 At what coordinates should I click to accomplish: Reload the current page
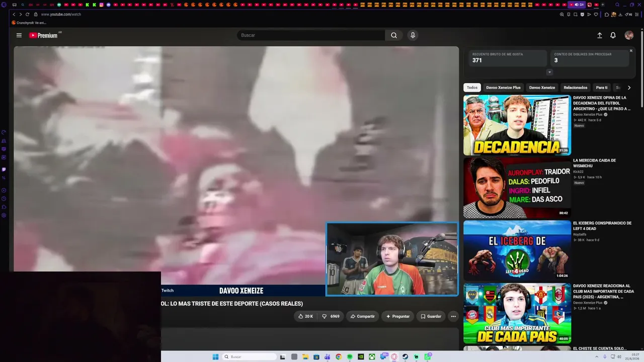(27, 14)
